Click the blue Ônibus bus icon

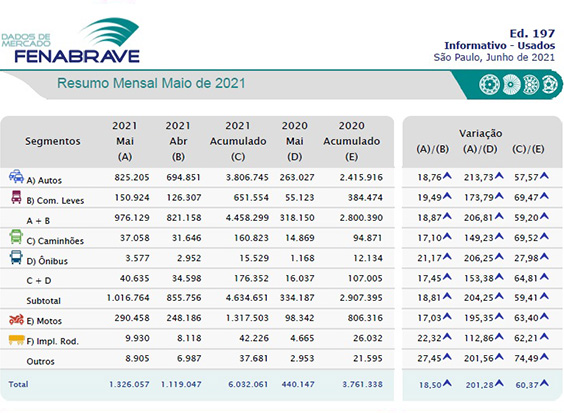16,257
